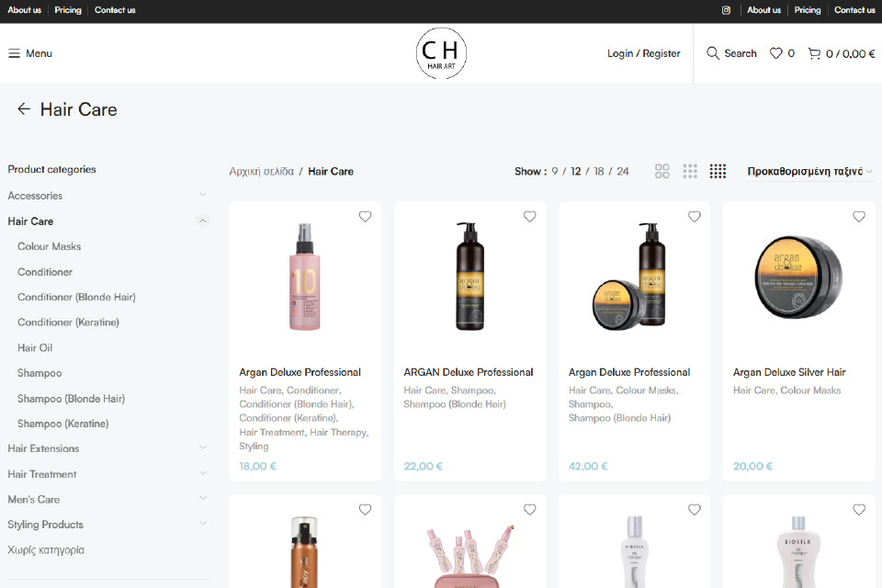
Task: Switch to four-column grid view
Action: click(718, 171)
